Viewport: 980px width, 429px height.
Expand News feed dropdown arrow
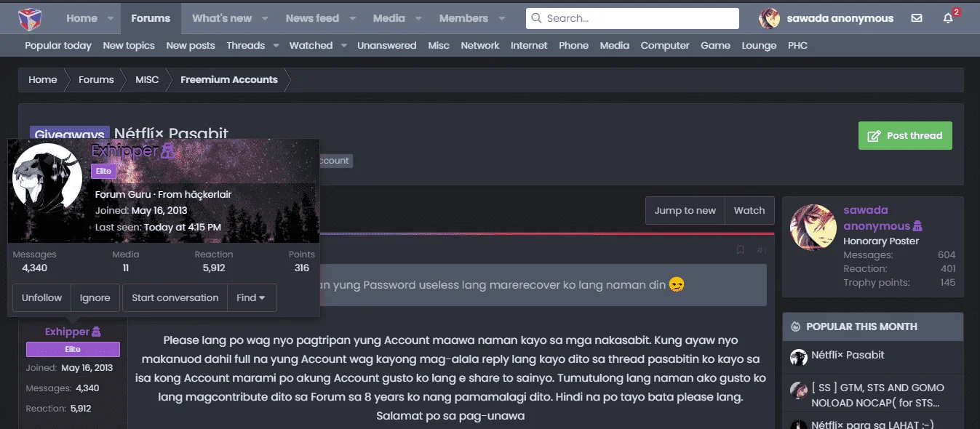coord(352,18)
